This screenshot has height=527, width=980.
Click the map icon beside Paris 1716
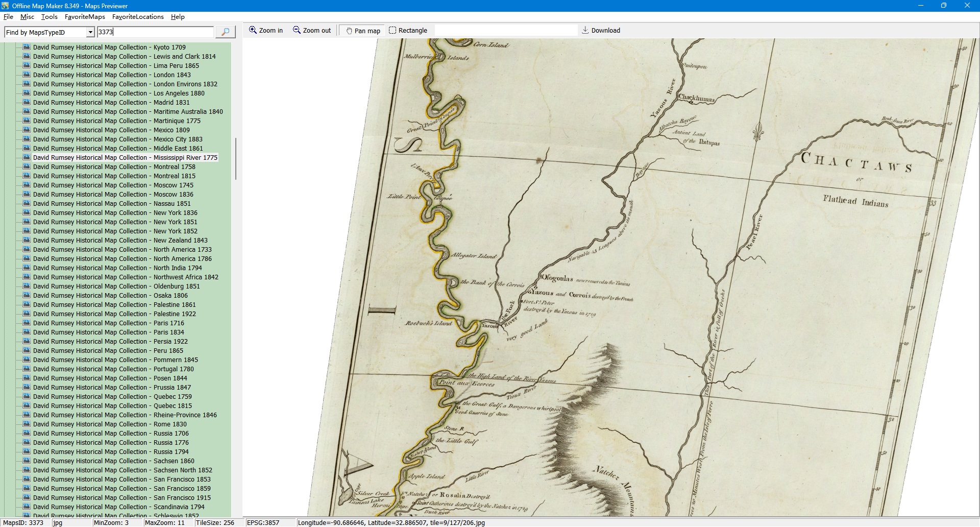click(x=27, y=323)
